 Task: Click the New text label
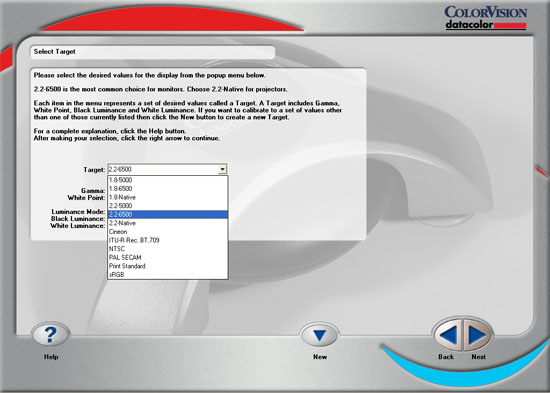(x=320, y=357)
